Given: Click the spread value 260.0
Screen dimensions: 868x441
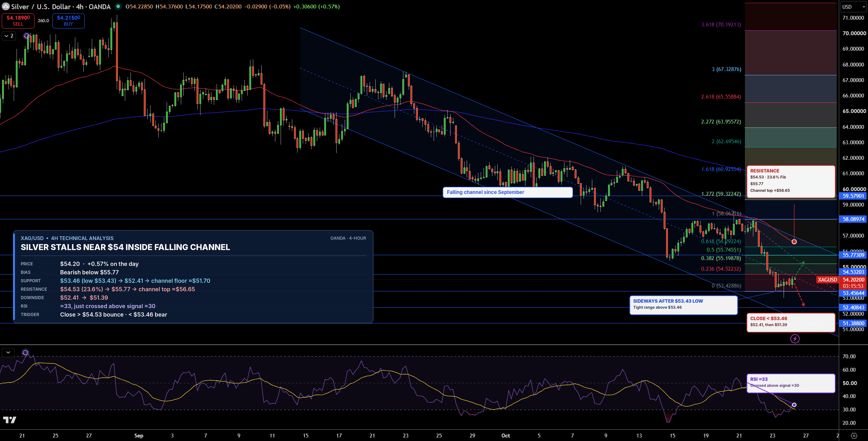Looking at the screenshot, I should pyautogui.click(x=43, y=21).
